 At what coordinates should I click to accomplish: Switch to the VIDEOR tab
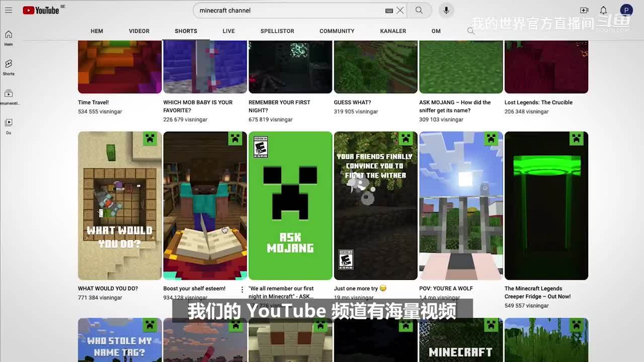point(139,31)
